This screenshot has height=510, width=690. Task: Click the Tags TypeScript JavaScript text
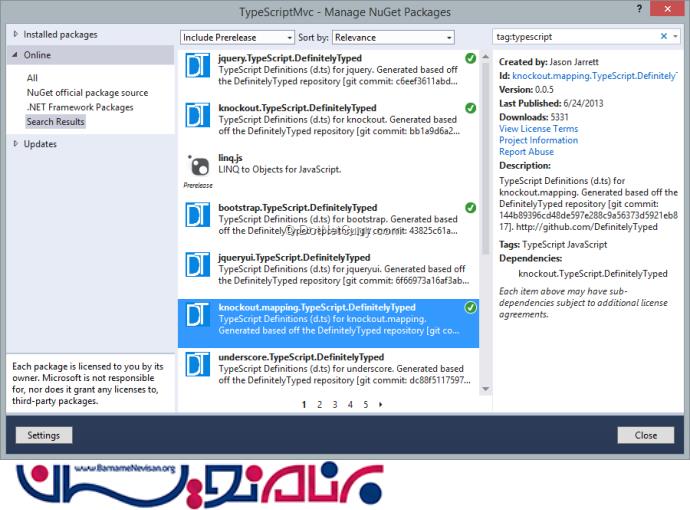pyautogui.click(x=553, y=245)
